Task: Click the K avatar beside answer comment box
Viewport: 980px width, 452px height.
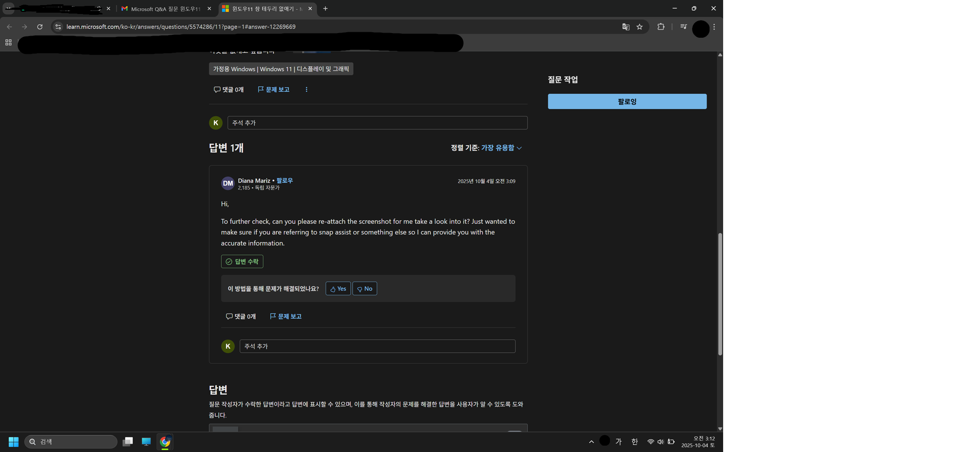Action: pos(228,346)
